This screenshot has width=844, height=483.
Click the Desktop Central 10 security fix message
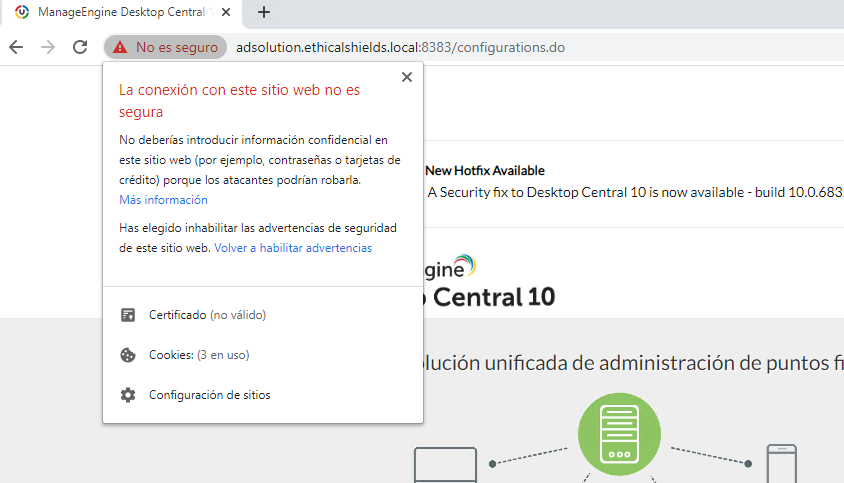[635, 192]
